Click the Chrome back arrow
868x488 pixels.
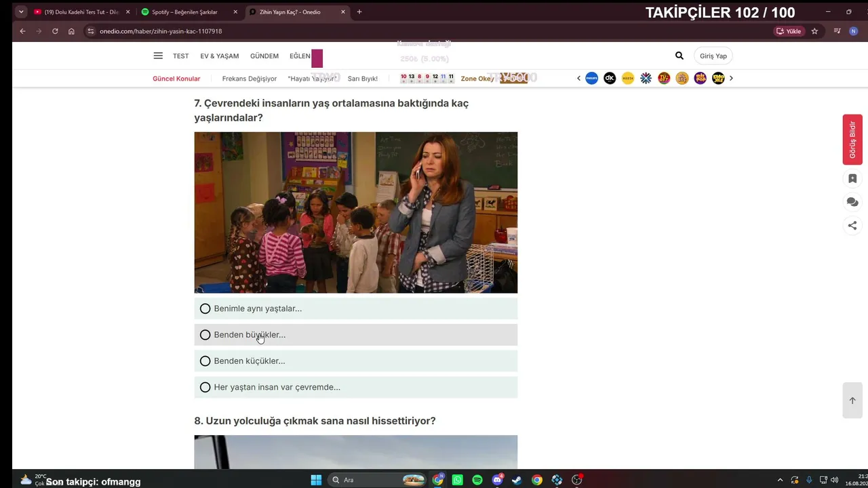click(22, 31)
